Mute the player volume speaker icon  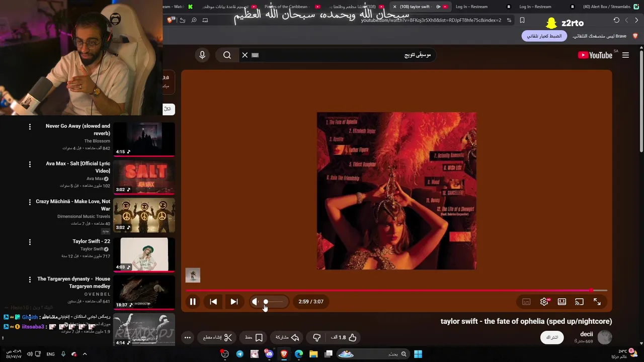click(255, 302)
